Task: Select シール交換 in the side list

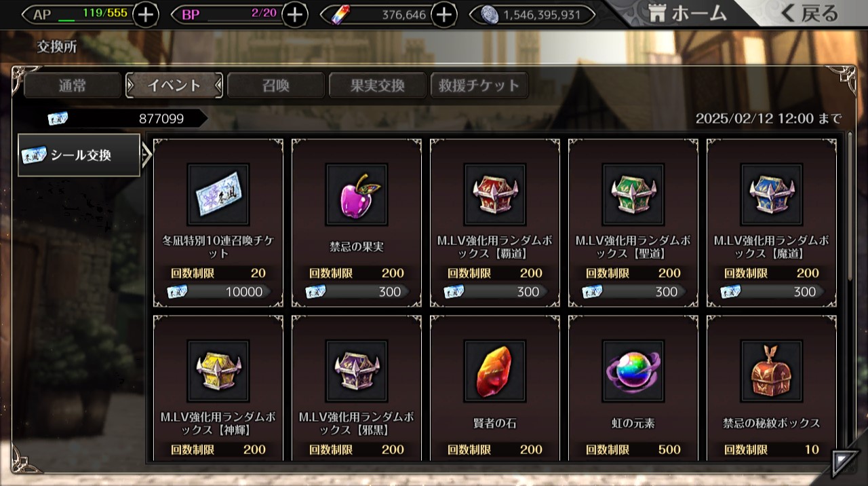Action: pyautogui.click(x=79, y=155)
